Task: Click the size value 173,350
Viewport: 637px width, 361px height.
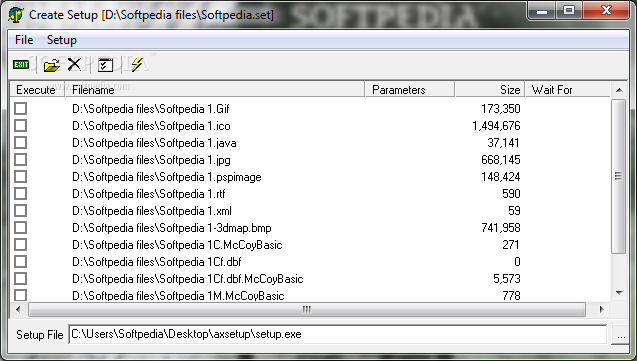Action: [x=500, y=109]
